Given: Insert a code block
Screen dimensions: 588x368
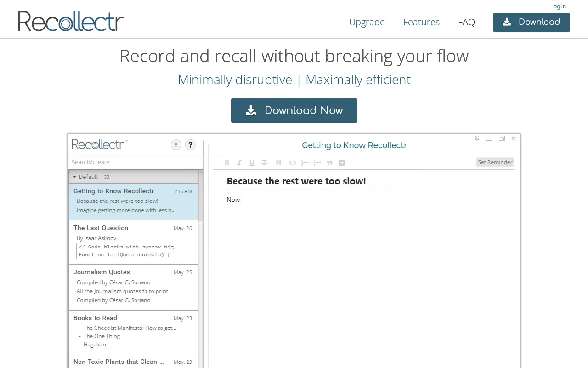Looking at the screenshot, I should point(292,162).
